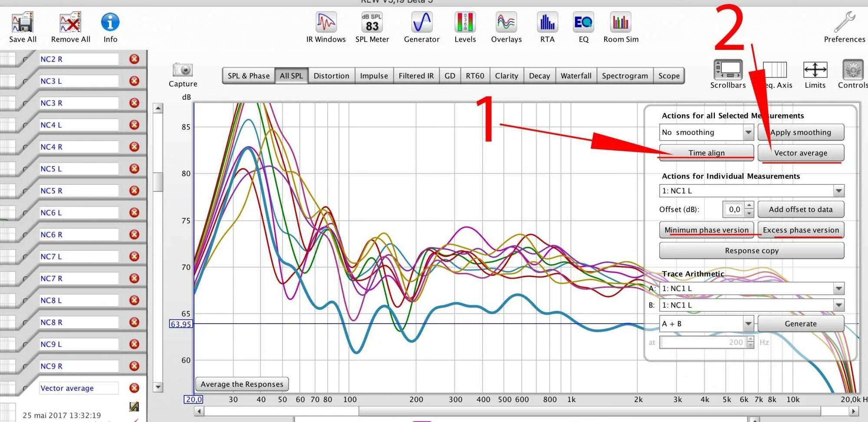Remove the NC4 R measurement

(x=135, y=147)
